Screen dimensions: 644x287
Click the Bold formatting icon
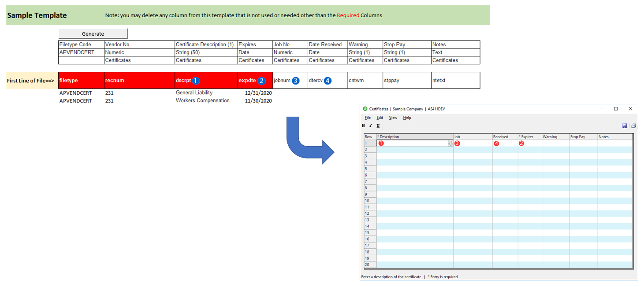[x=364, y=126]
